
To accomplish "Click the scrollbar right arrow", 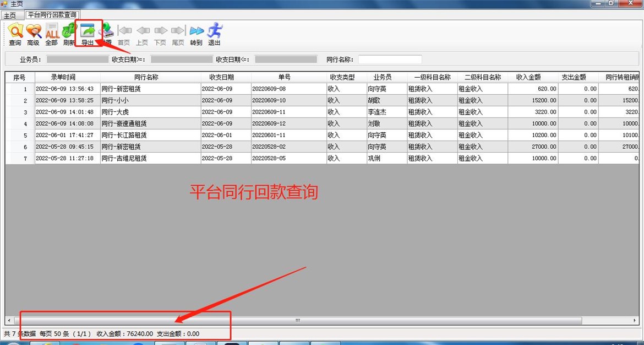I will coord(635,320).
